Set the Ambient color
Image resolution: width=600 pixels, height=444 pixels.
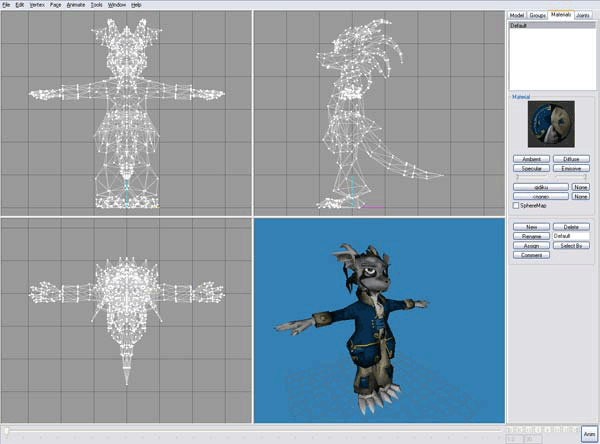pos(531,159)
